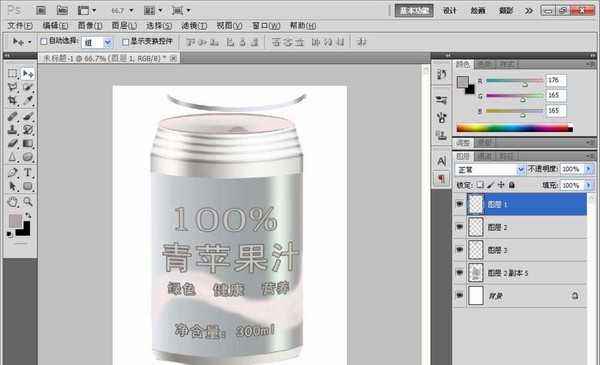Open the Paragraph panel icon
This screenshot has height=365, width=600.
pos(442,178)
